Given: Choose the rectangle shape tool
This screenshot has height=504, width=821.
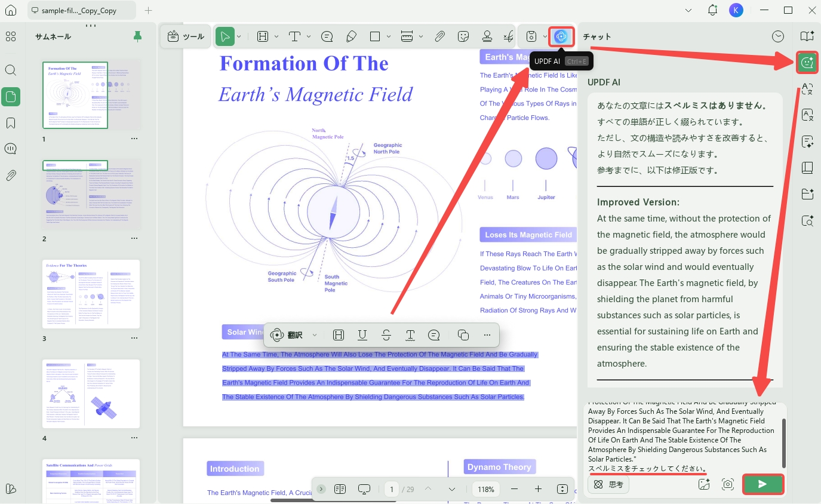Looking at the screenshot, I should pyautogui.click(x=375, y=36).
